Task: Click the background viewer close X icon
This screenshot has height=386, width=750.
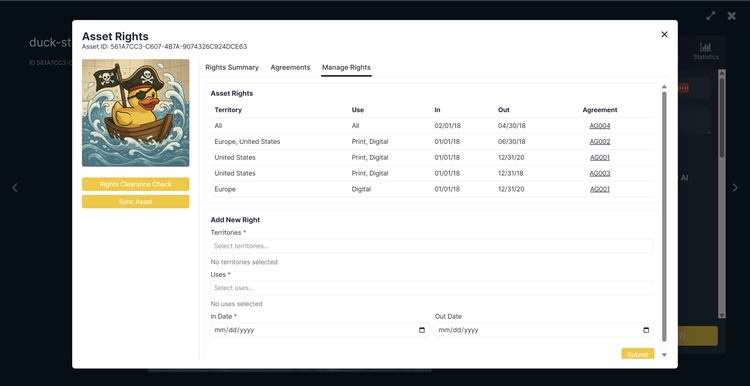Action: (731, 16)
